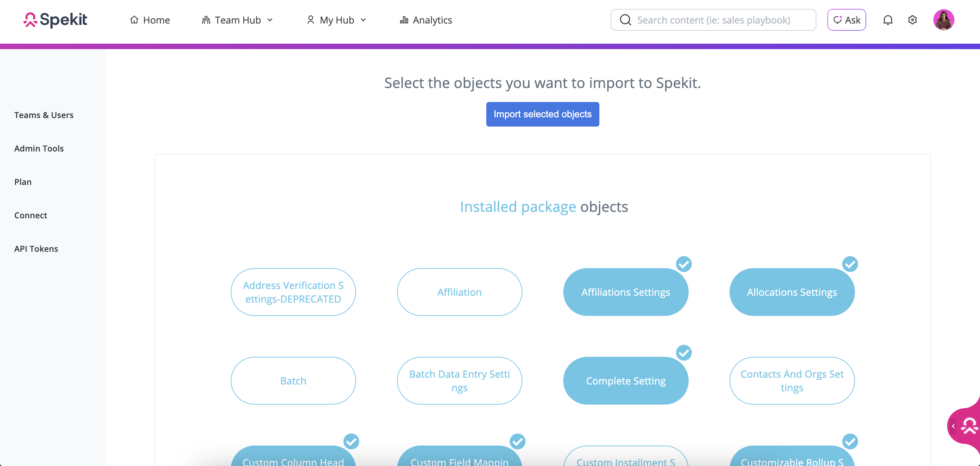Click the search magnifier icon

coord(625,20)
